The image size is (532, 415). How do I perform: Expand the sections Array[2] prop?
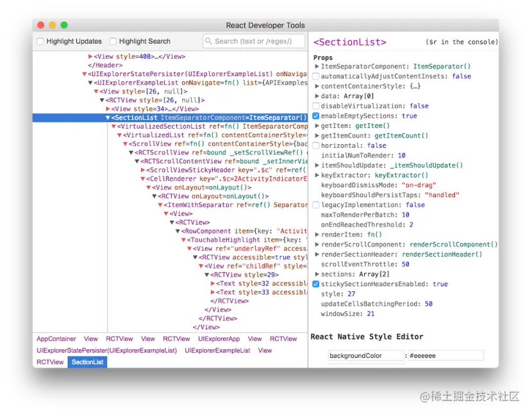pos(317,274)
